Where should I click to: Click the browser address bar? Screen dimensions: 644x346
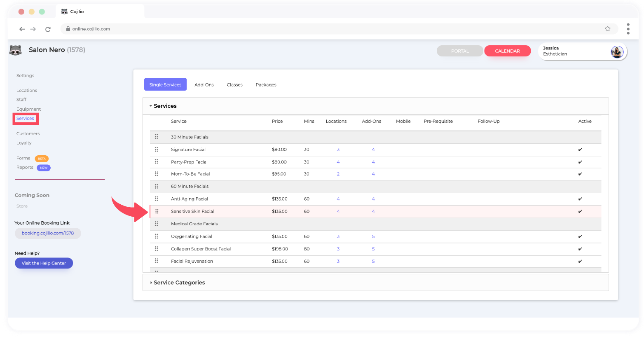click(x=340, y=29)
